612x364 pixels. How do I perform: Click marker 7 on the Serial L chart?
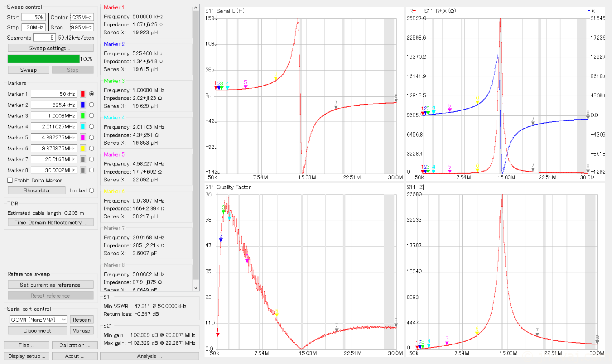pyautogui.click(x=336, y=107)
